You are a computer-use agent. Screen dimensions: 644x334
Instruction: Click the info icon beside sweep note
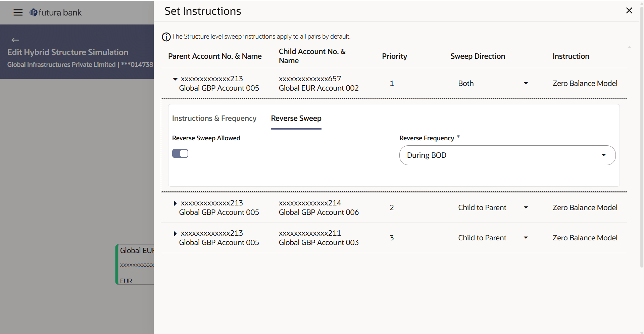pyautogui.click(x=166, y=37)
